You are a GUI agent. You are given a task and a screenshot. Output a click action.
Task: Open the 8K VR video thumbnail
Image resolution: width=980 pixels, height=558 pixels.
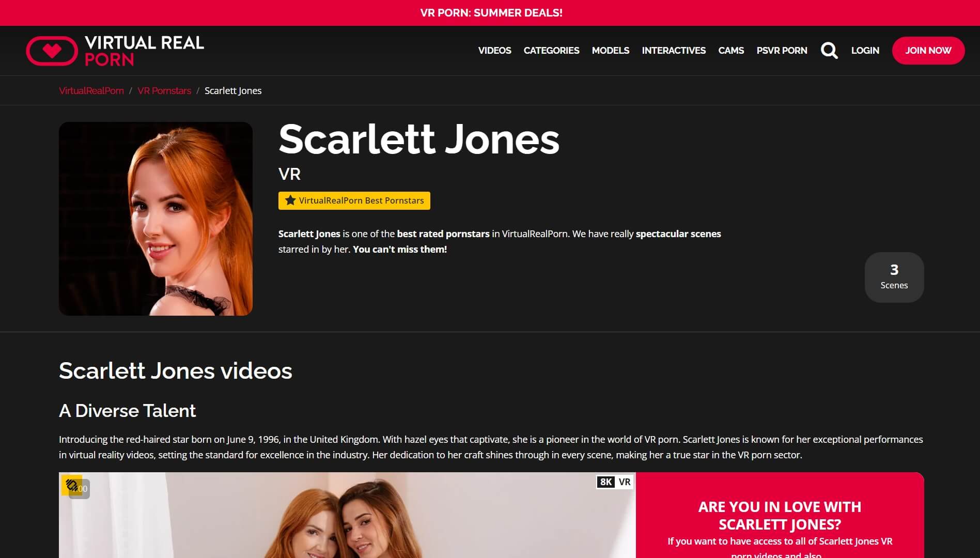[347, 515]
